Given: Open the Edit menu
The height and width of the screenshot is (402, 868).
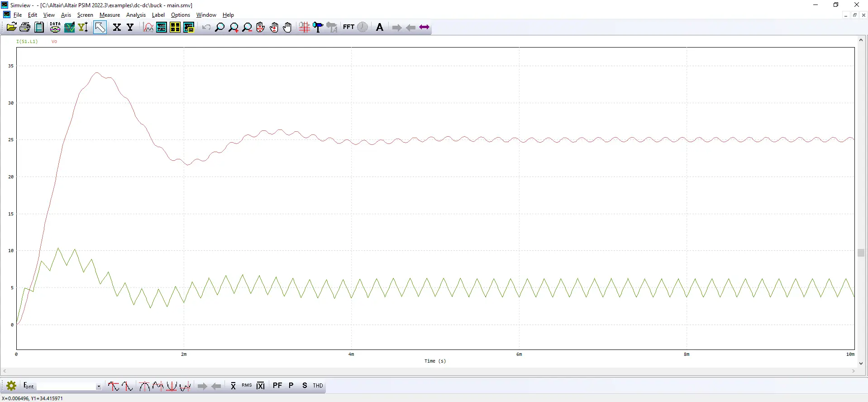Looking at the screenshot, I should tap(33, 15).
